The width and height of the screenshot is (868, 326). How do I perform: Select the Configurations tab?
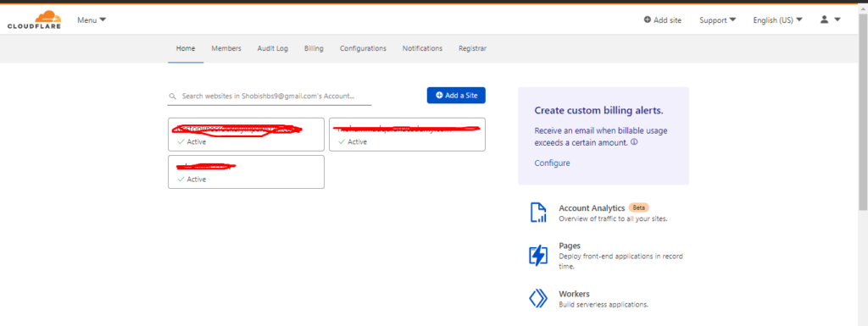point(363,48)
